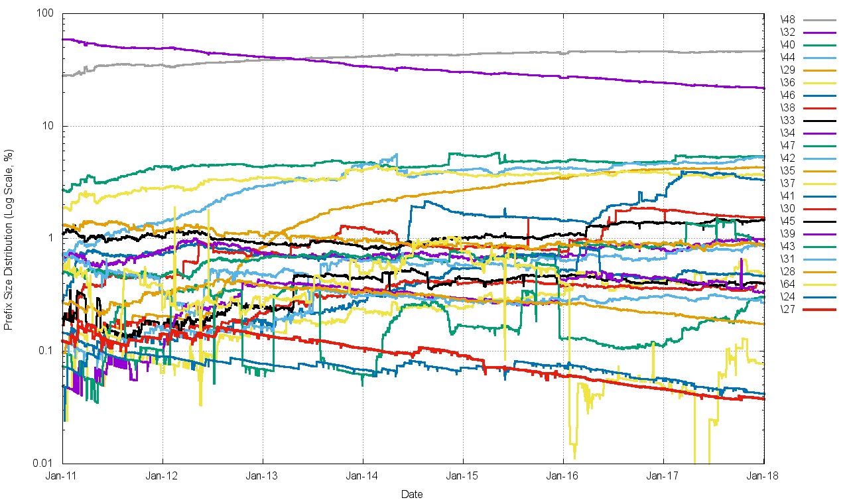
Task: Select the \32 legend entry label
Action: point(789,32)
